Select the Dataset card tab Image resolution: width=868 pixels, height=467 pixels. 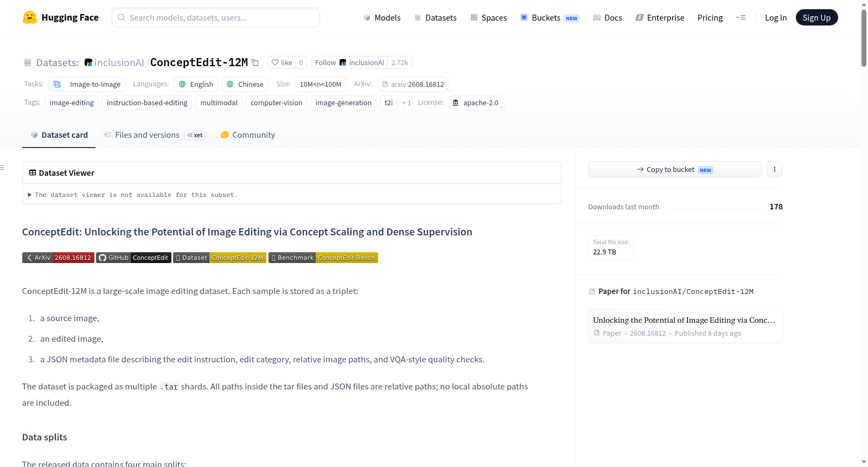[59, 135]
